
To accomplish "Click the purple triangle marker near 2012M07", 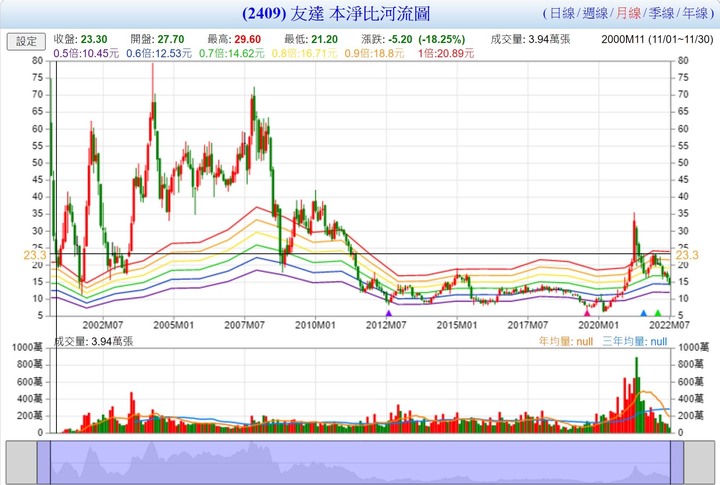I will pyautogui.click(x=389, y=313).
